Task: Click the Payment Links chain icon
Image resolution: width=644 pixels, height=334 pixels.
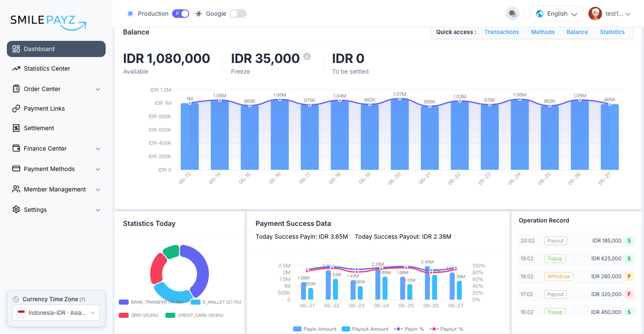Action: [16, 108]
